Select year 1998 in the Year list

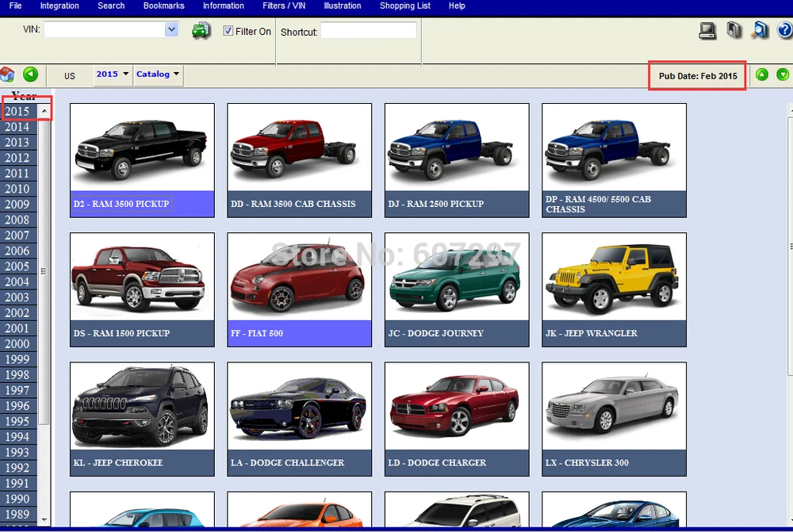pyautogui.click(x=17, y=375)
